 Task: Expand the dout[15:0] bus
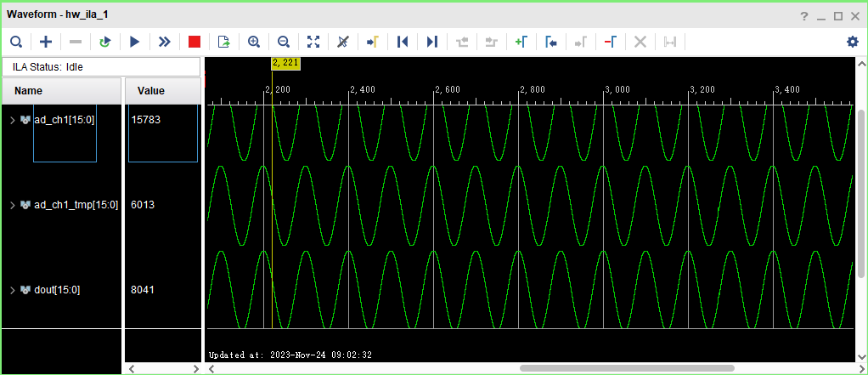[x=13, y=290]
